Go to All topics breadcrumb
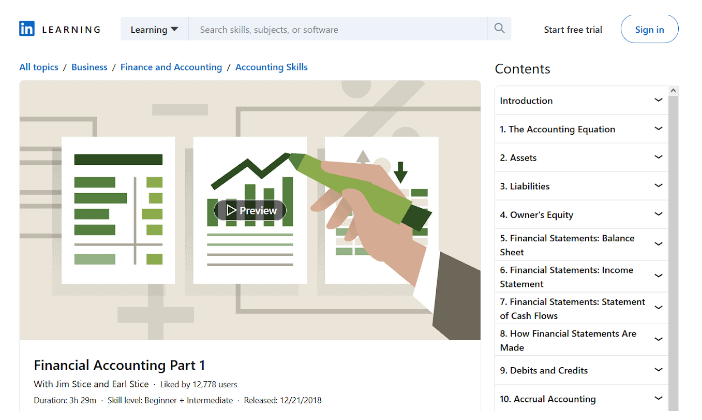This screenshot has width=702, height=420. click(x=38, y=67)
